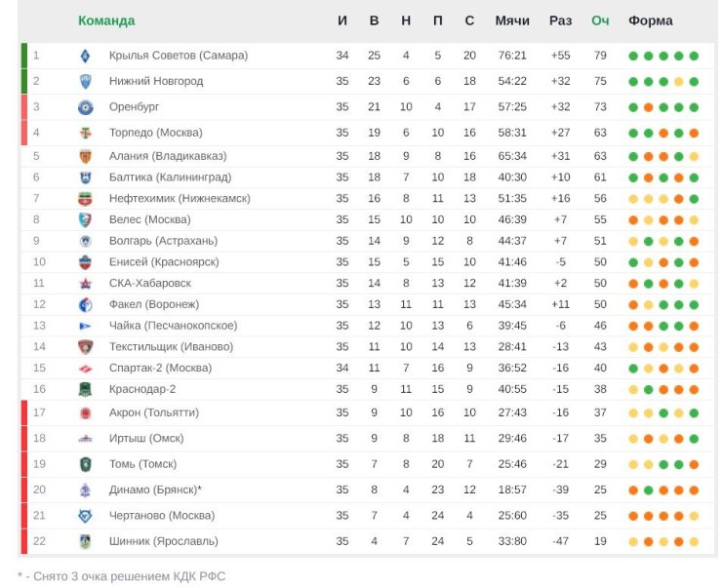Open the Томь (Томск) club emblem
This screenshot has width=722, height=588.
click(x=85, y=464)
